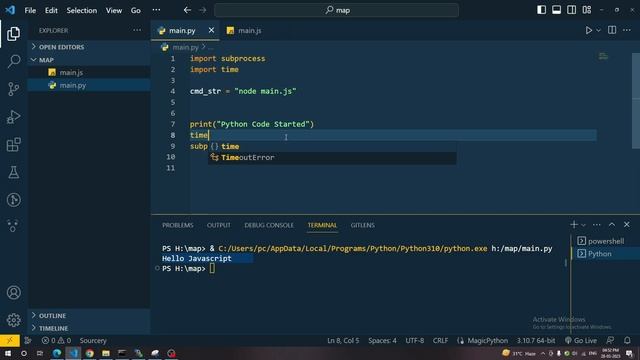640x360 pixels.
Task: Switch to the GitLens panel tab
Action: pyautogui.click(x=362, y=225)
